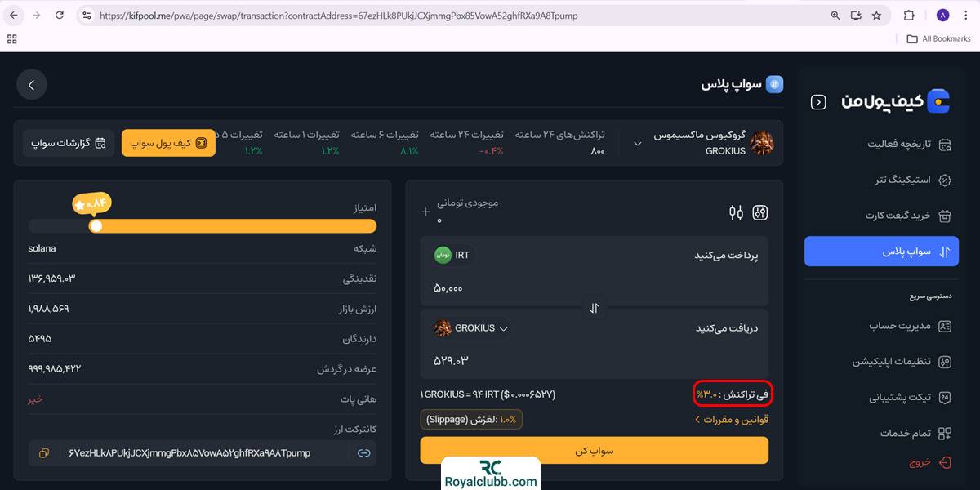Bookmark this page with the star icon
980x490 pixels.
click(x=876, y=15)
